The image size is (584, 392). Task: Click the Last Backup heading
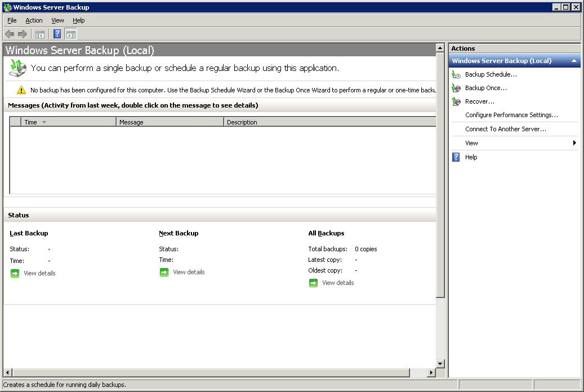point(29,233)
